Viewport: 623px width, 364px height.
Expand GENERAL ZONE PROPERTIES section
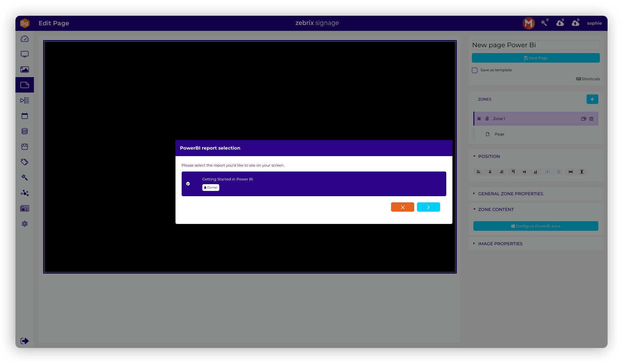point(510,194)
